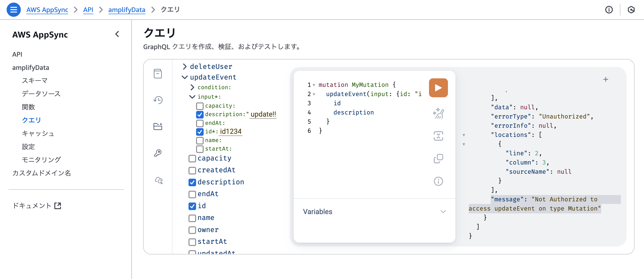Expand the Variables section chevron
Viewport: 644px width, 279px height.
(x=443, y=211)
